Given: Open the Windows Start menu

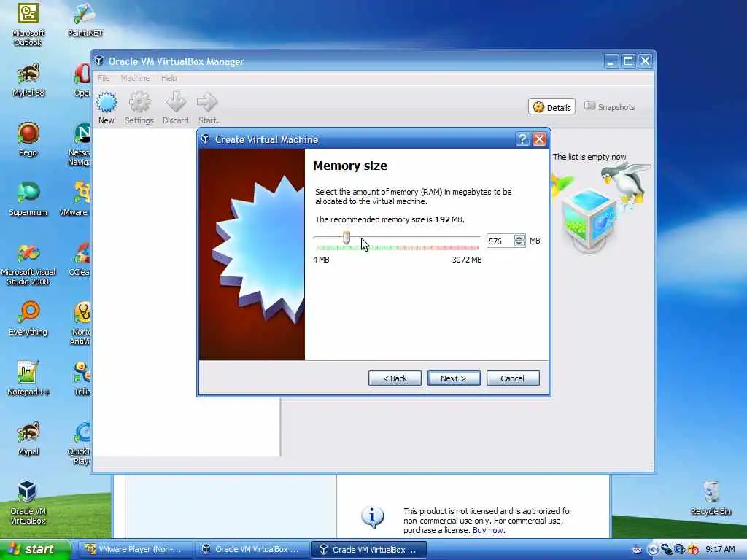Looking at the screenshot, I should (x=35, y=550).
